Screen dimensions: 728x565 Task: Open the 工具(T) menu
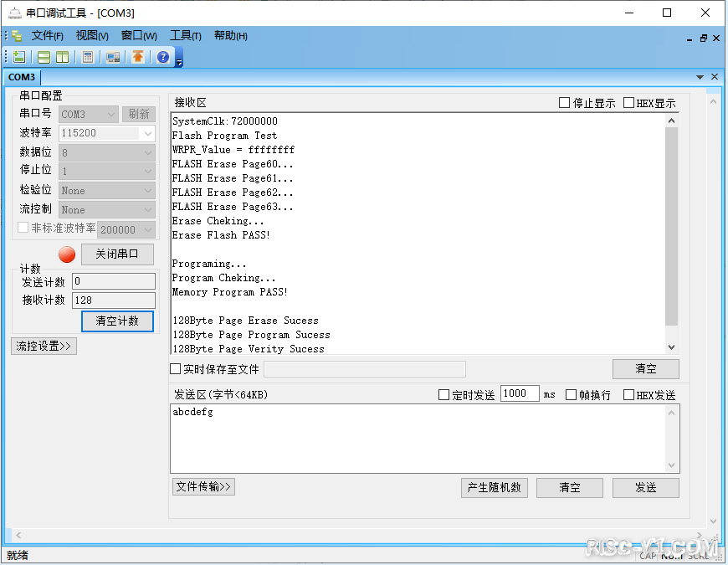click(x=185, y=36)
